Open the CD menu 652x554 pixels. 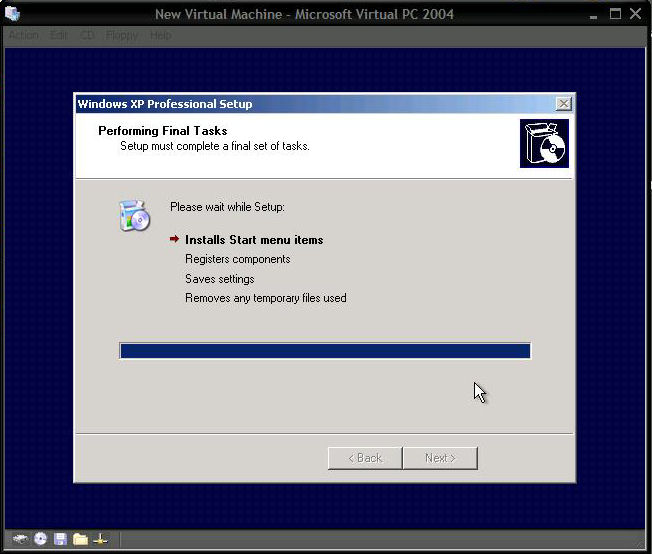87,35
